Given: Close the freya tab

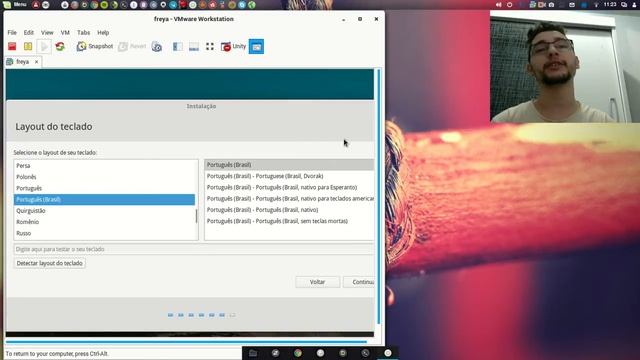Looking at the screenshot, I should pos(36,62).
